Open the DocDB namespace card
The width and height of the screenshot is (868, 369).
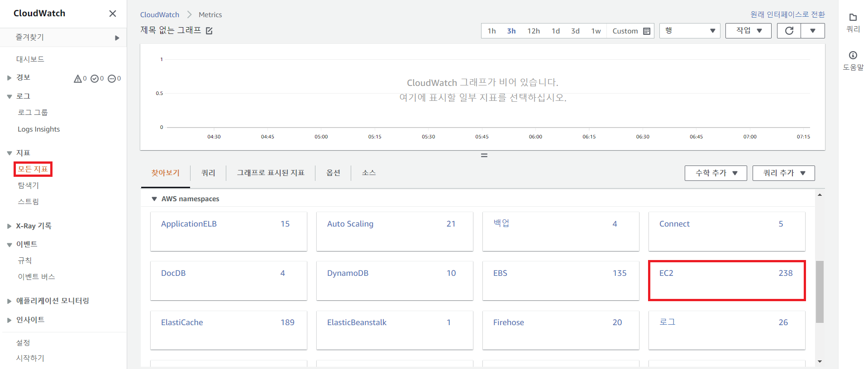coord(229,280)
